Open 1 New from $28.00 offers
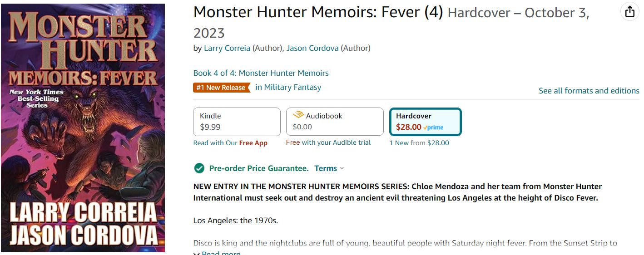644x255 pixels. coord(419,143)
